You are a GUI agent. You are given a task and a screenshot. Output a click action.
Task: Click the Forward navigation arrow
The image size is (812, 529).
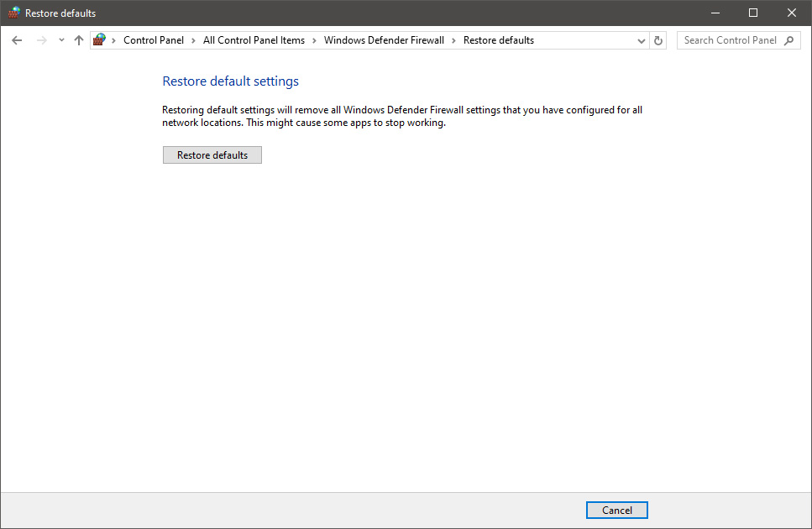pos(42,40)
